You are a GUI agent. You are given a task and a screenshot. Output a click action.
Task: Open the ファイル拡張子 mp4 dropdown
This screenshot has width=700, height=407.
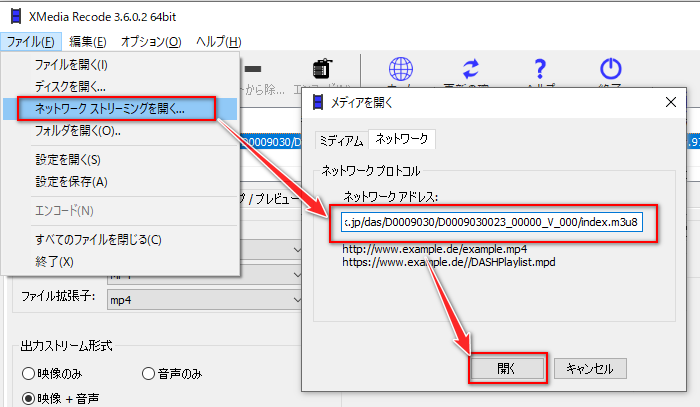[x=205, y=300]
